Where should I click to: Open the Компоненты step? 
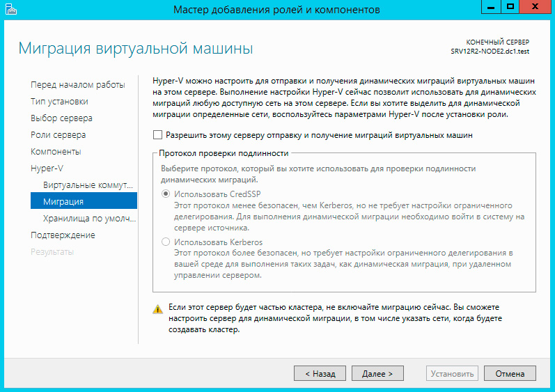[56, 152]
